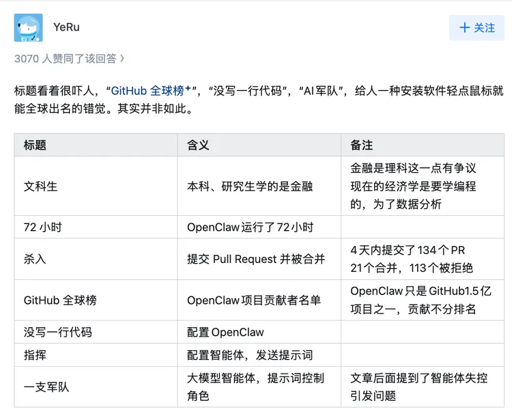Open the YeRu username profile link
Image resolution: width=512 pixels, height=420 pixels.
[x=66, y=27]
